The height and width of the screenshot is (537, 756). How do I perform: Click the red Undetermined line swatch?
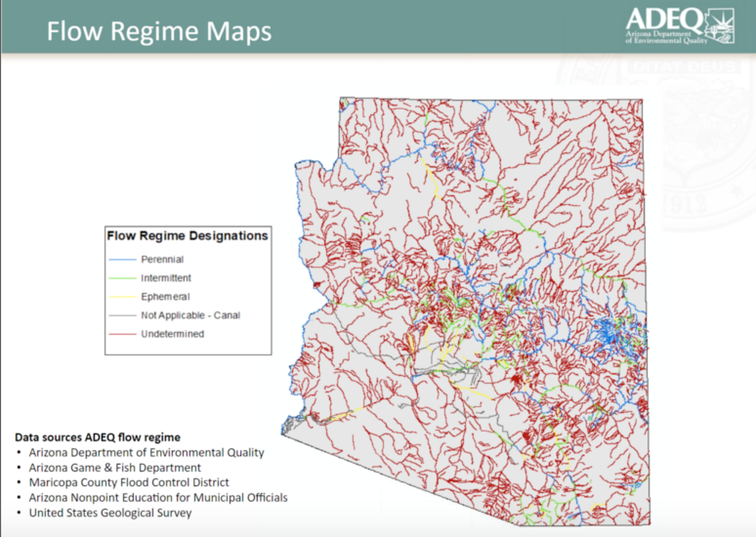click(122, 334)
